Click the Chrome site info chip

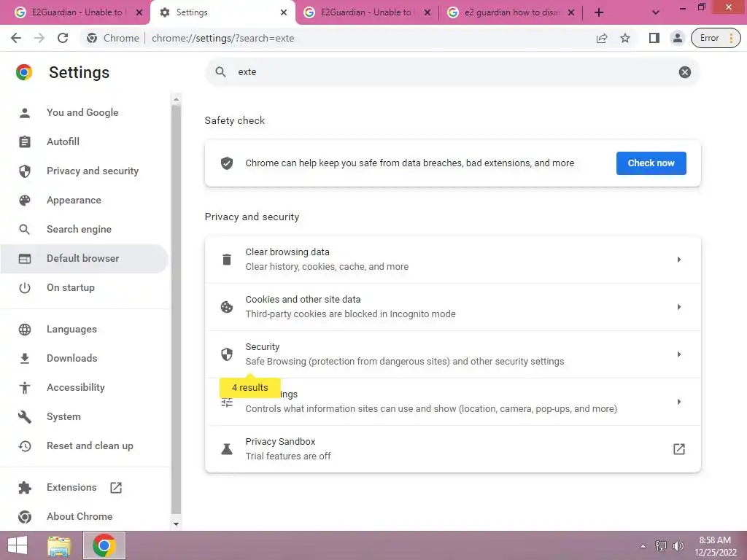click(113, 38)
